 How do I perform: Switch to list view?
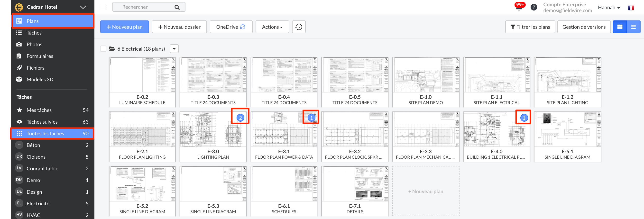[634, 27]
